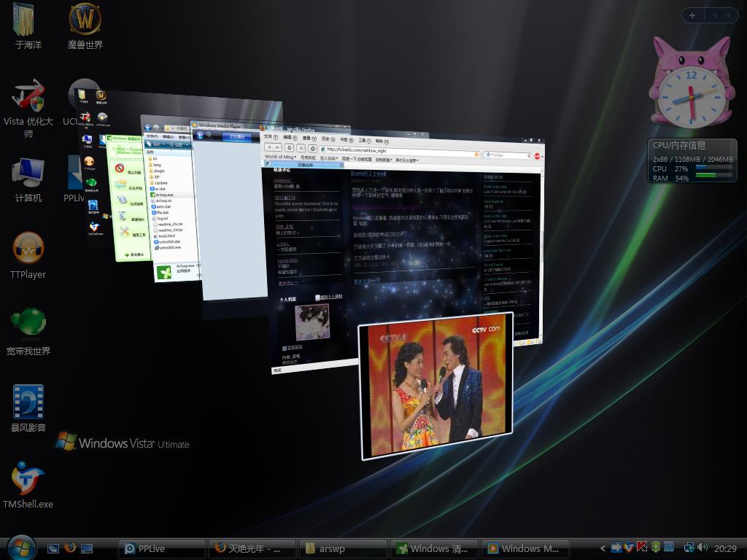
Task: Click the taskbar clock showing 20:29
Action: [x=725, y=548]
